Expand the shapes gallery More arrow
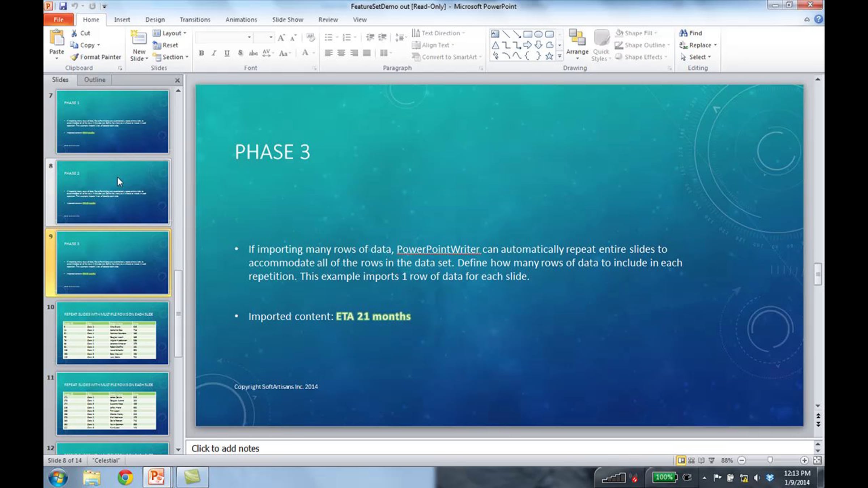Screen dimensions: 868x488 tap(559, 56)
